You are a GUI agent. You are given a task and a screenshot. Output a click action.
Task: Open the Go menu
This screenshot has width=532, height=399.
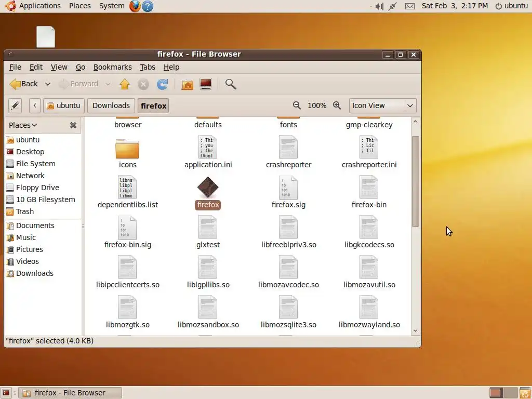click(81, 67)
